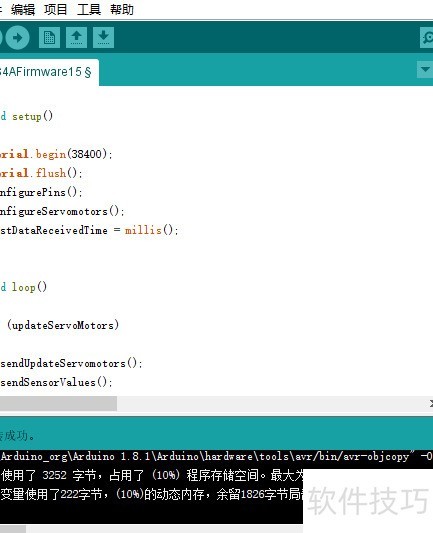Open the 编辑 menu
Screen dimensions: 433x533
(23, 10)
